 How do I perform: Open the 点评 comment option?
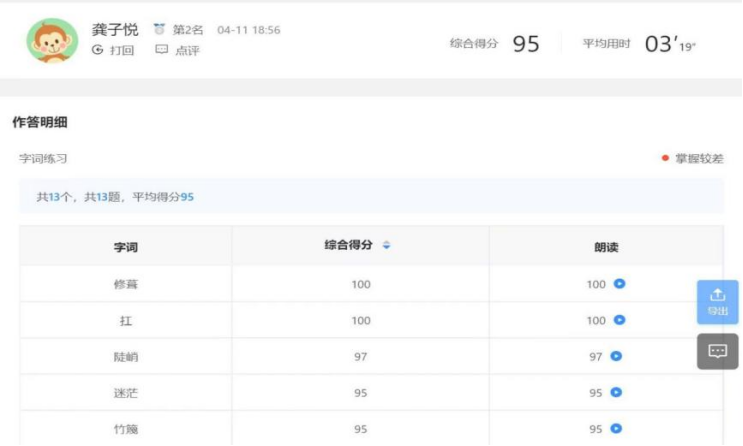pyautogui.click(x=162, y=50)
